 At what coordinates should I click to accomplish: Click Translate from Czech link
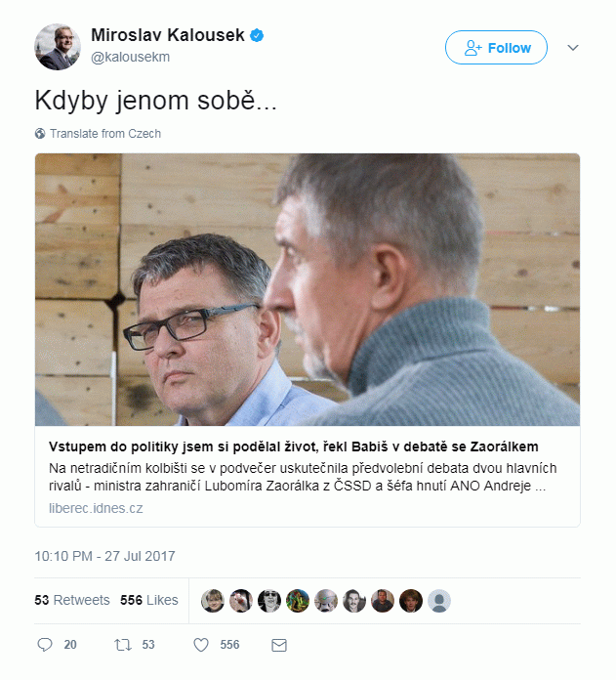tap(105, 134)
